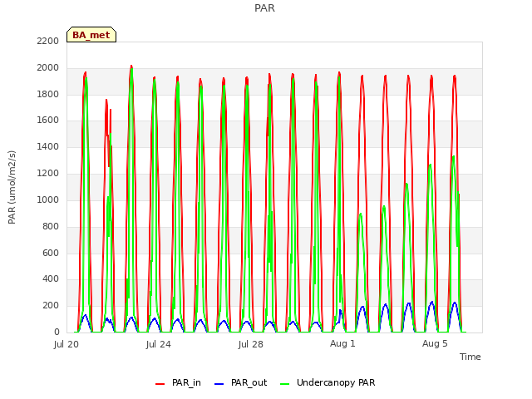Toggle the Undercanopy PAR legend entry
This screenshot has height=399, width=532.
click(328, 382)
